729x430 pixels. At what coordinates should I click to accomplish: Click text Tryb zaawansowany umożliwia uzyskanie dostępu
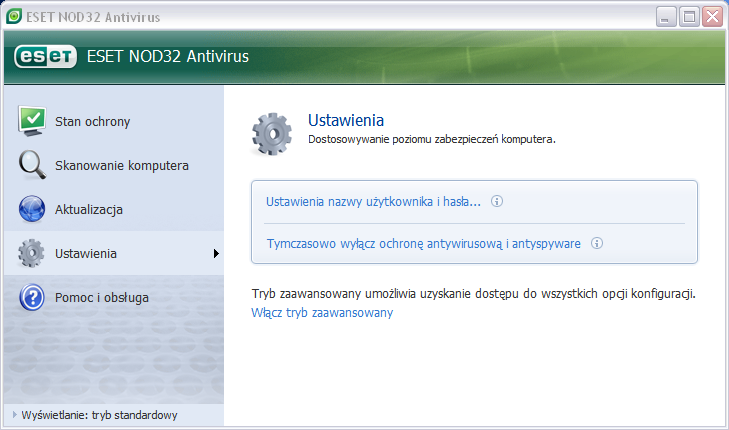474,294
